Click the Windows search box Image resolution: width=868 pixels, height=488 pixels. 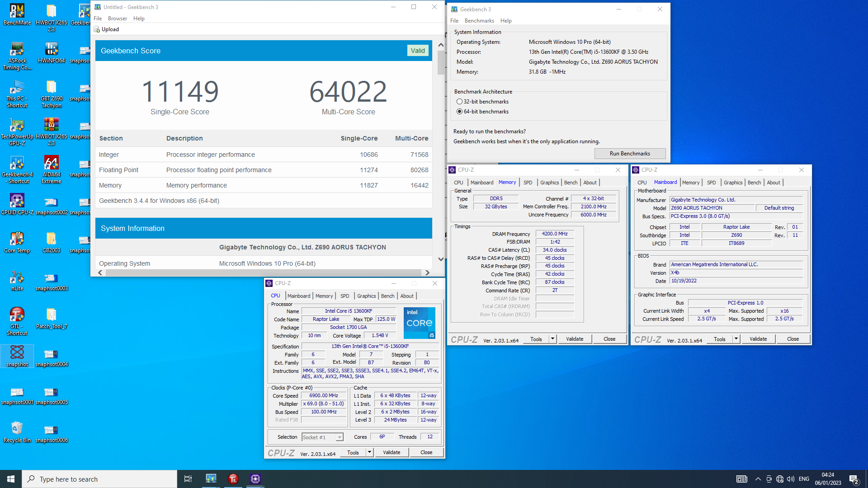click(x=99, y=479)
